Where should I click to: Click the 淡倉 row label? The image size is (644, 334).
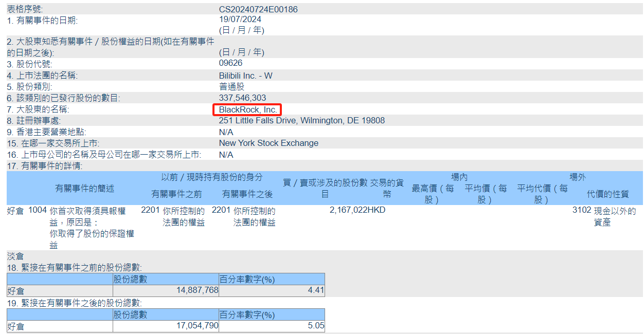click(x=15, y=256)
